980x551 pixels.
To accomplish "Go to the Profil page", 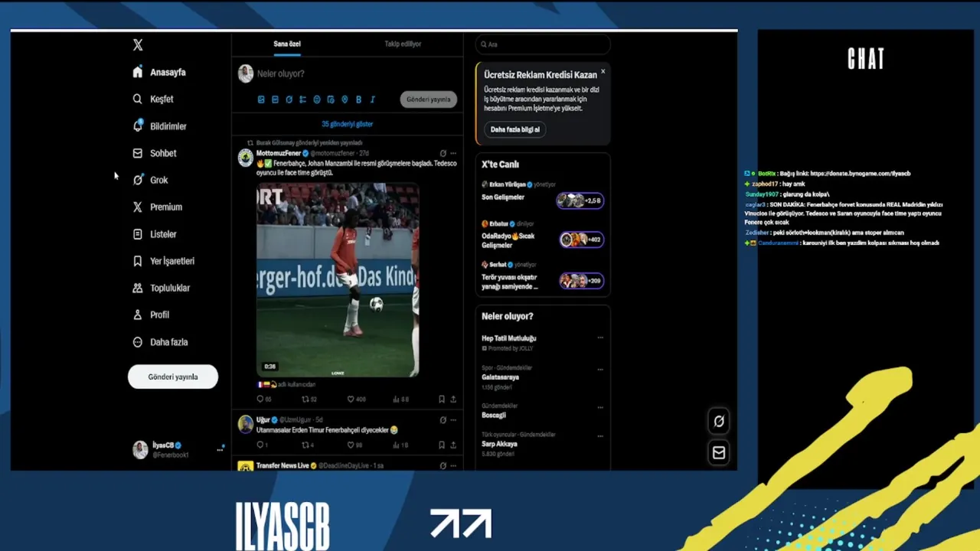I will (151, 315).
